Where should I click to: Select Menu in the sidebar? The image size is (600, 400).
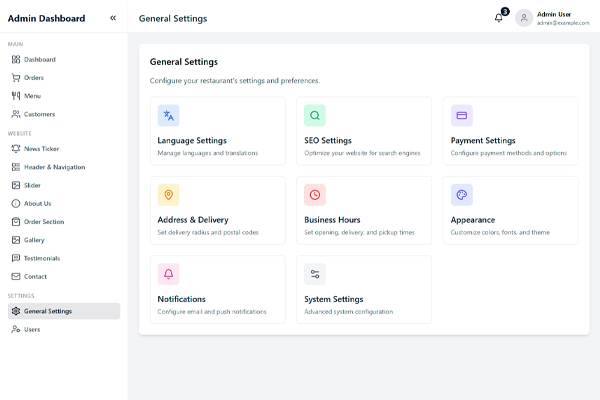tap(64, 96)
